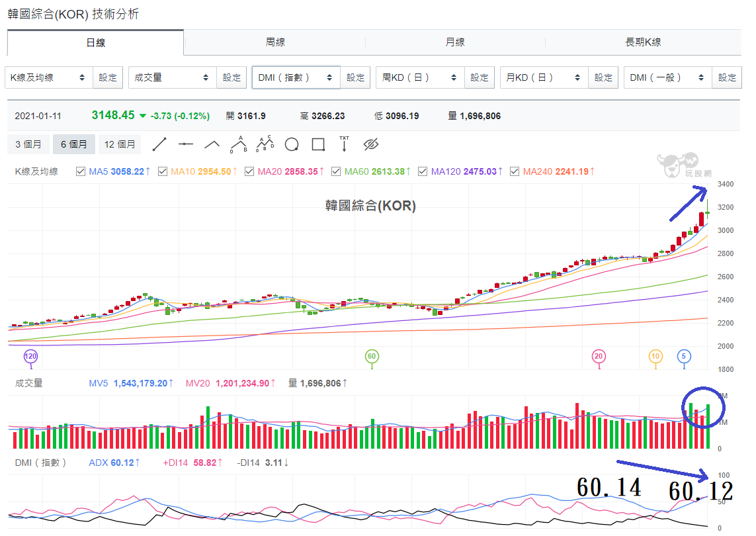Screen dimensions: 756x536
Task: Switch to the 長期K線 tab
Action: 643,42
